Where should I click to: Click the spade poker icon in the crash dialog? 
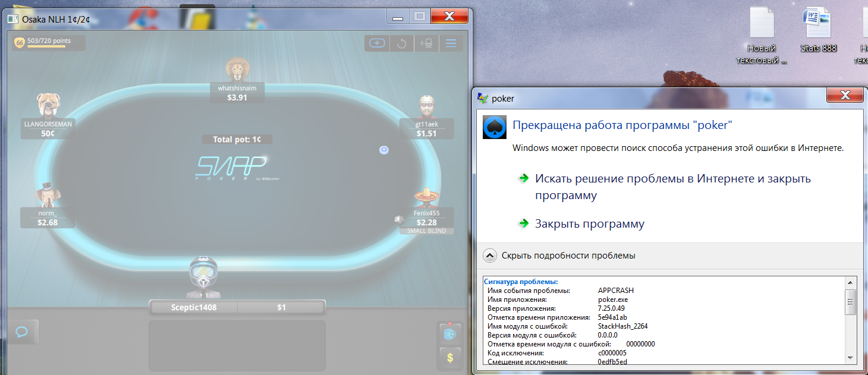coord(494,127)
